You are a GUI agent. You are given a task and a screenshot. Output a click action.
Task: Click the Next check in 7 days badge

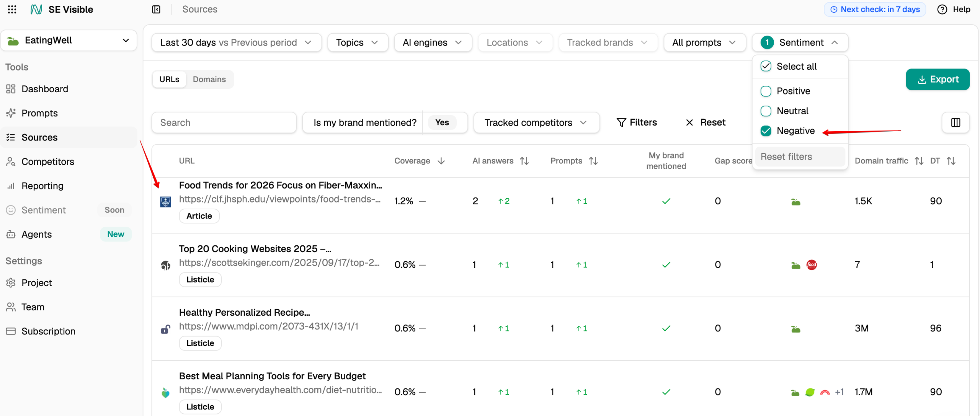[875, 9]
